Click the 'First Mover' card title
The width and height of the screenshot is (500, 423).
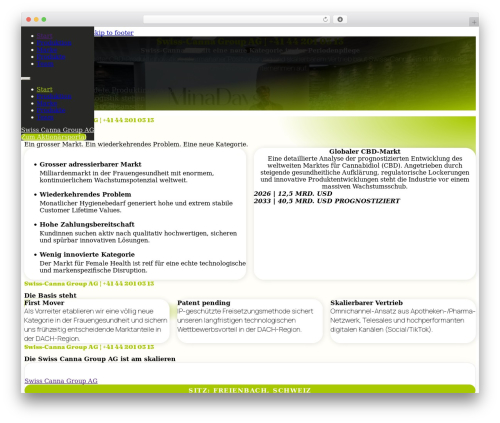pyautogui.click(x=44, y=303)
